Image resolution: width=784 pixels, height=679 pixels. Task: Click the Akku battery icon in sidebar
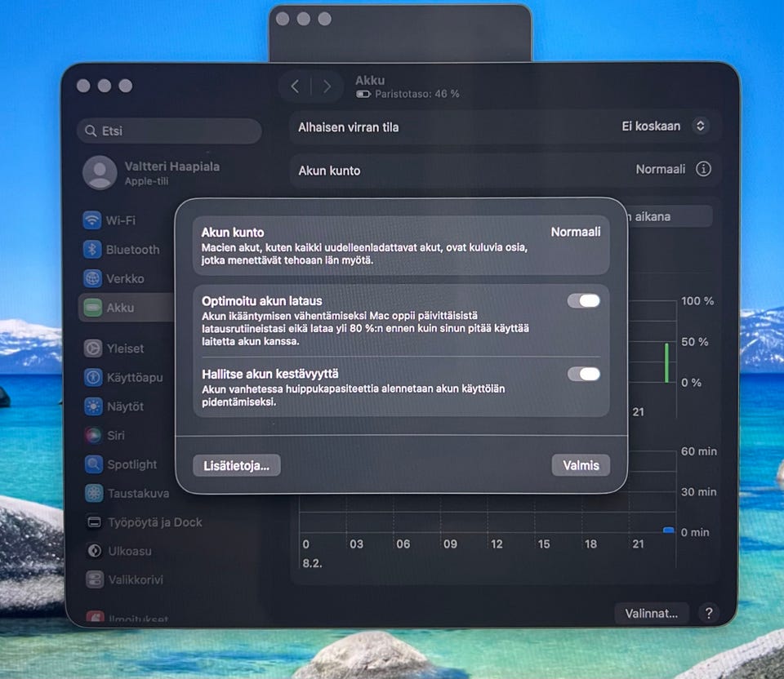click(x=93, y=308)
